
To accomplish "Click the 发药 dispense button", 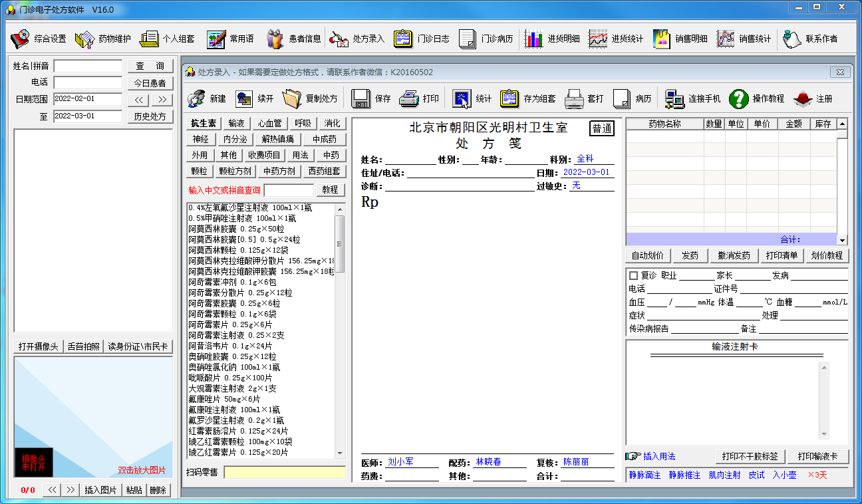I will click(690, 255).
